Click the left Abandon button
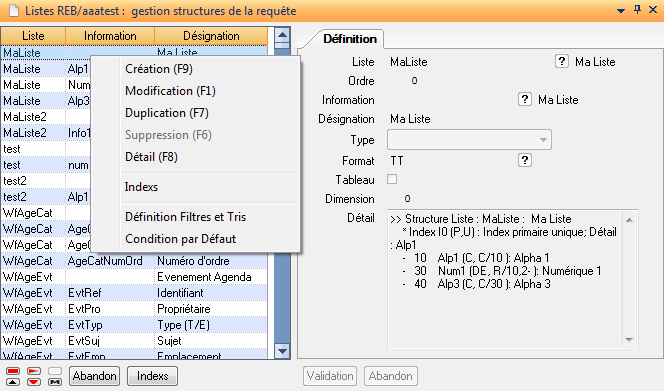664x391 pixels. pos(94,376)
